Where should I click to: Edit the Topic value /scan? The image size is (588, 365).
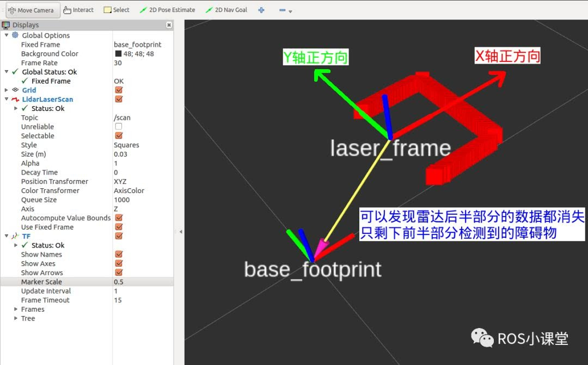(122, 117)
